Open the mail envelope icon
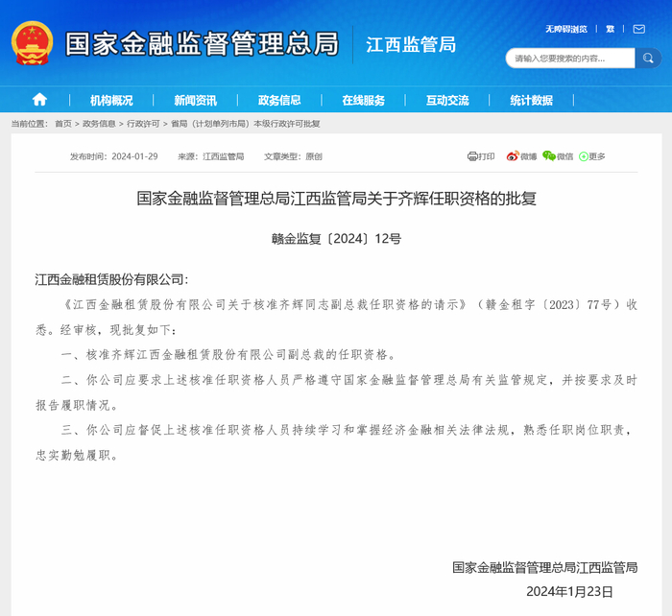 [639, 29]
